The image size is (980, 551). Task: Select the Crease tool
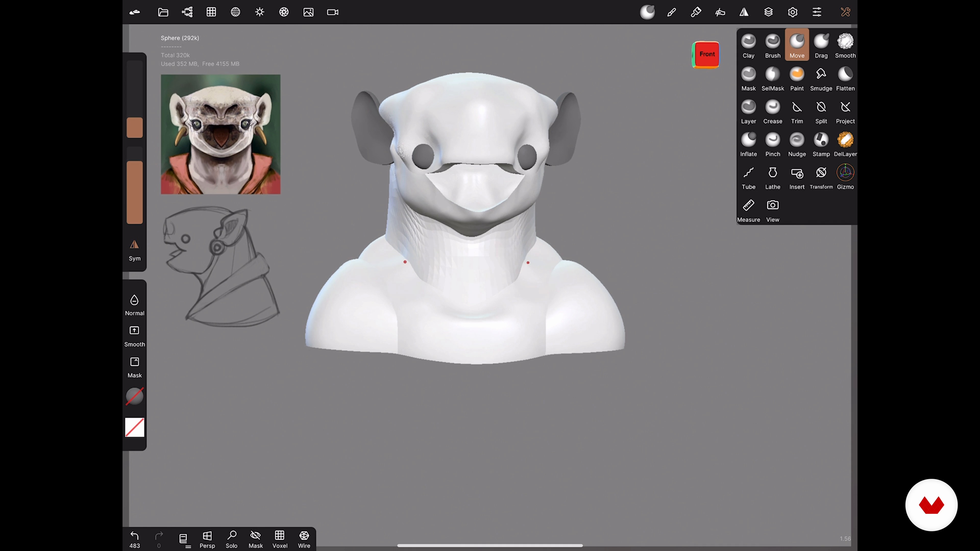(773, 111)
